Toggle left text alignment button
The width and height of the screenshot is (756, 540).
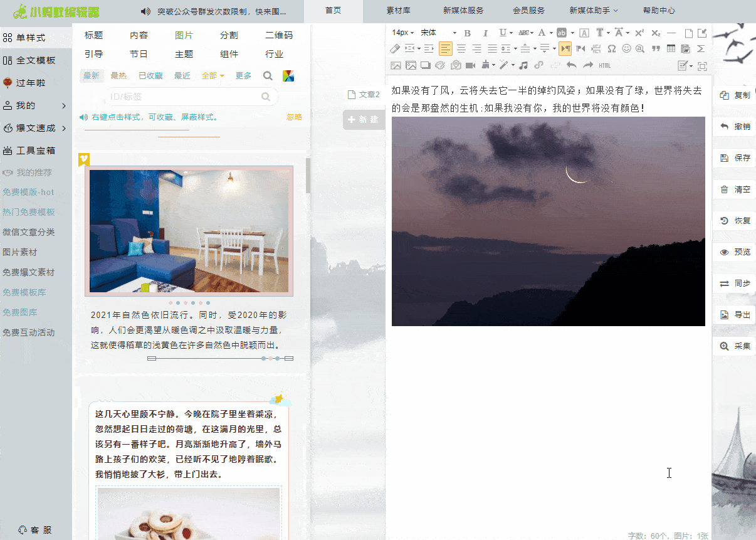tap(445, 49)
